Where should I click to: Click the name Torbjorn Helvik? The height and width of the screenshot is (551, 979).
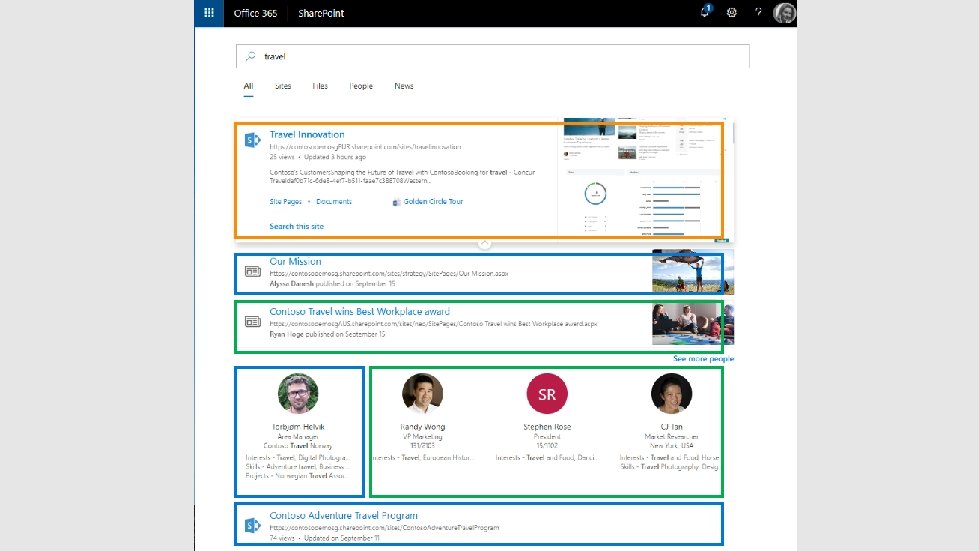point(298,427)
